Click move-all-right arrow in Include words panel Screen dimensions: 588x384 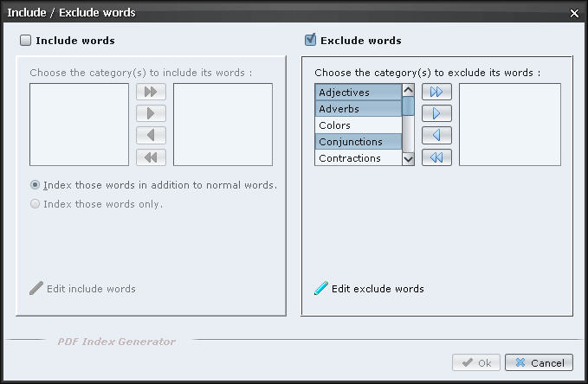151,92
